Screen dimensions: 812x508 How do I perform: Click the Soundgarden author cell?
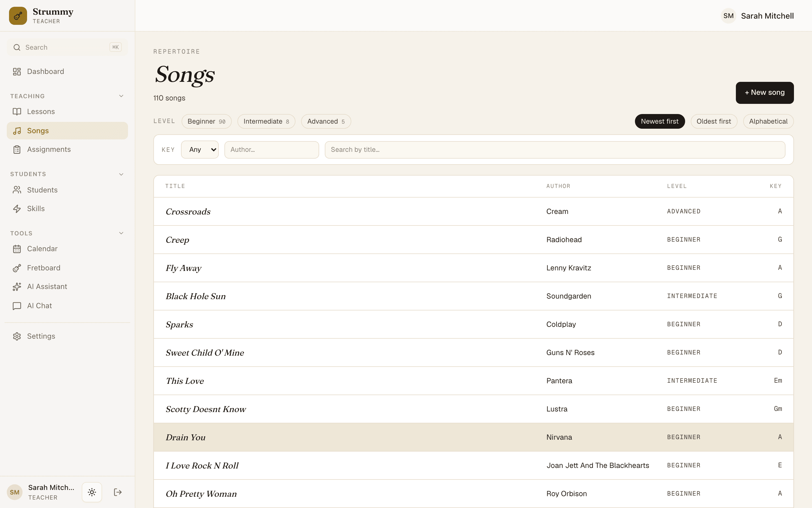pyautogui.click(x=569, y=296)
